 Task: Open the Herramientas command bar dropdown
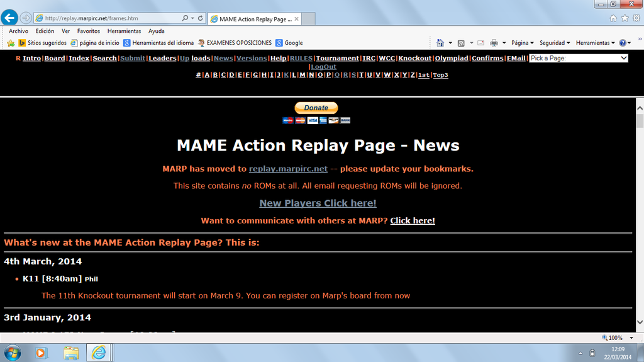[595, 43]
